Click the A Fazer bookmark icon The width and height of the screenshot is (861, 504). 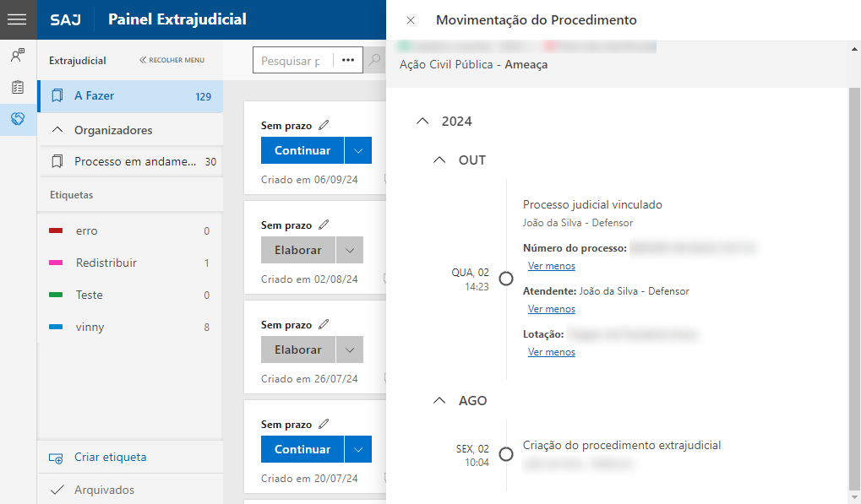pos(57,96)
